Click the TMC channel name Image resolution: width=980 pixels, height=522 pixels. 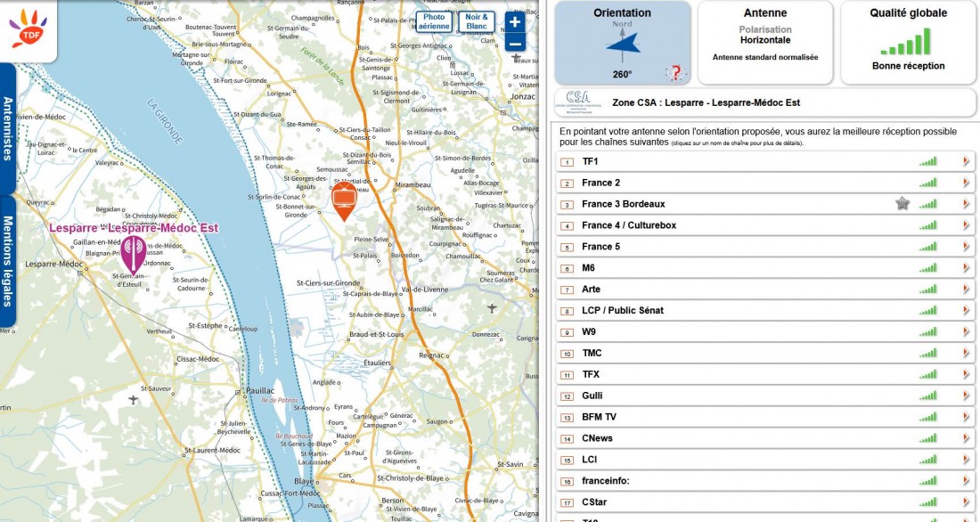(x=592, y=353)
